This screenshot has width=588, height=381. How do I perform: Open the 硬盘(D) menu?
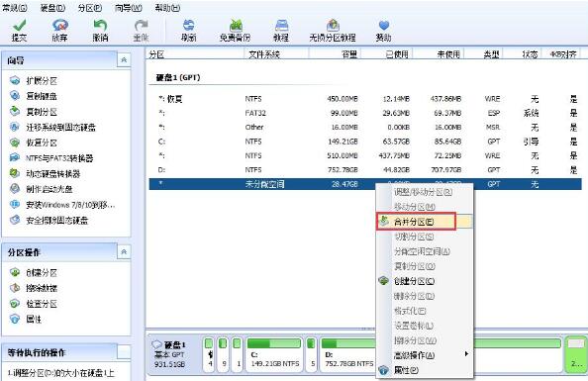pyautogui.click(x=52, y=8)
